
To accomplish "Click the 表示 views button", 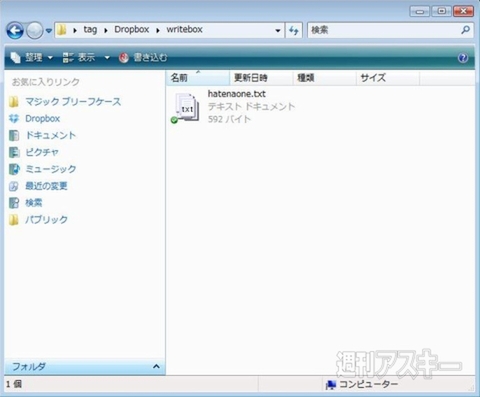I will [x=79, y=58].
